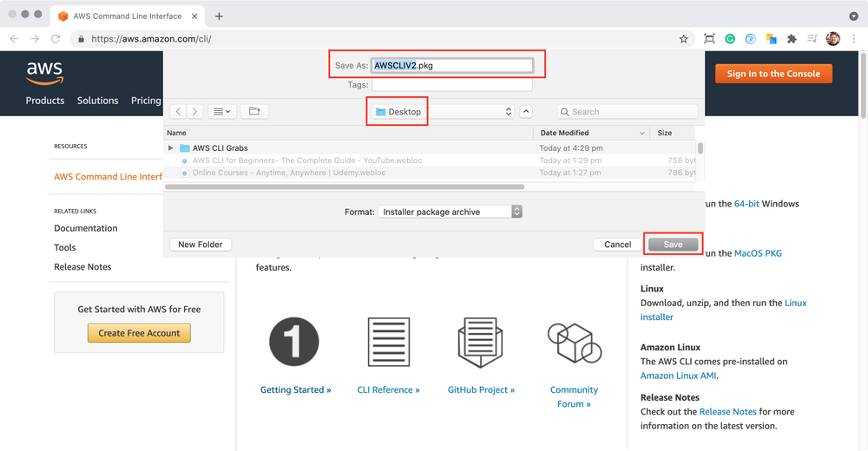Open the GitHub Project » link

481,389
